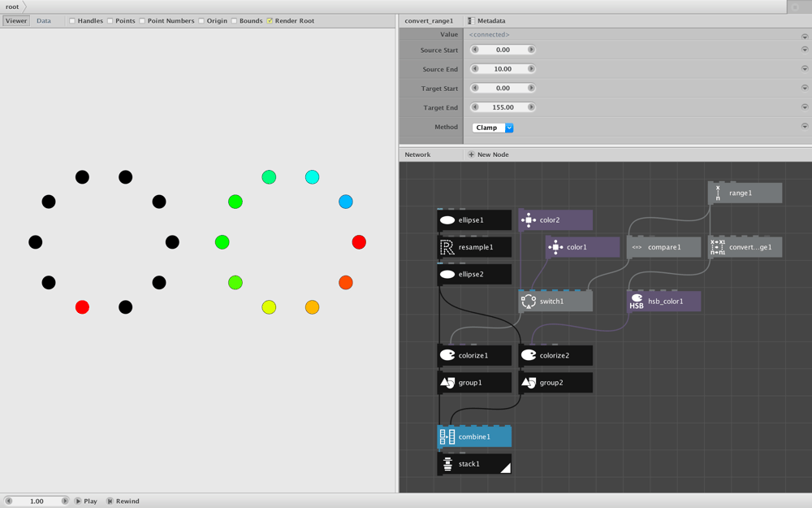Increase the frame number with right arrow
The height and width of the screenshot is (508, 812).
pos(65,501)
